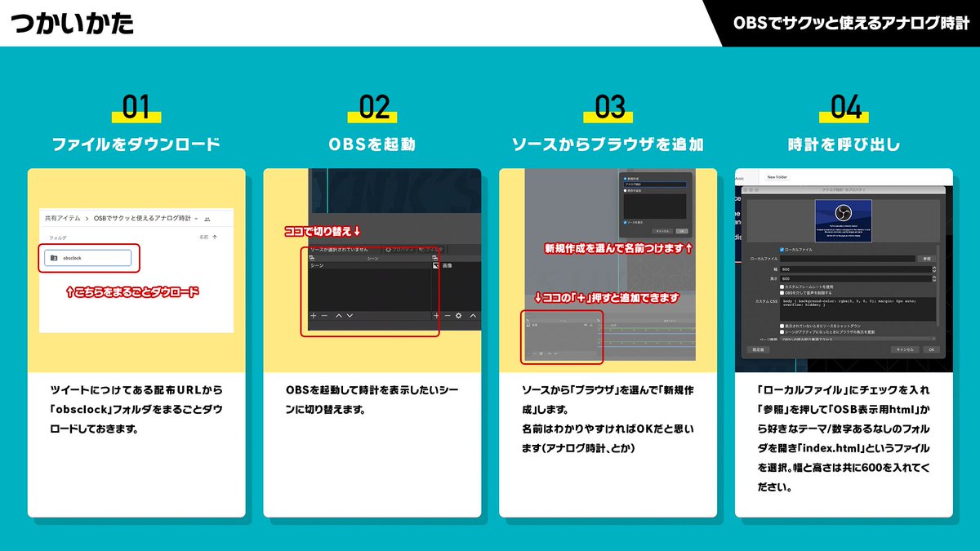
Task: Click the shared people icon beside breadcrumb
Action: [x=207, y=219]
